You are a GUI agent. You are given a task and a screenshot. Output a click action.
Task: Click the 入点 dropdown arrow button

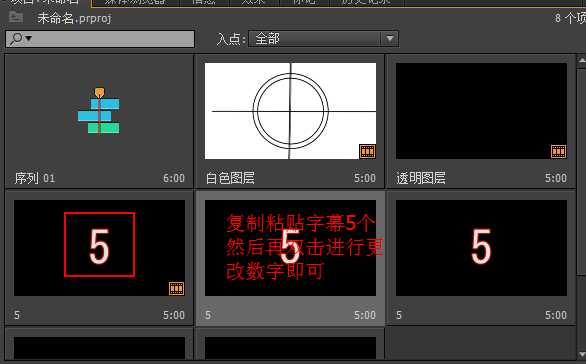(390, 39)
